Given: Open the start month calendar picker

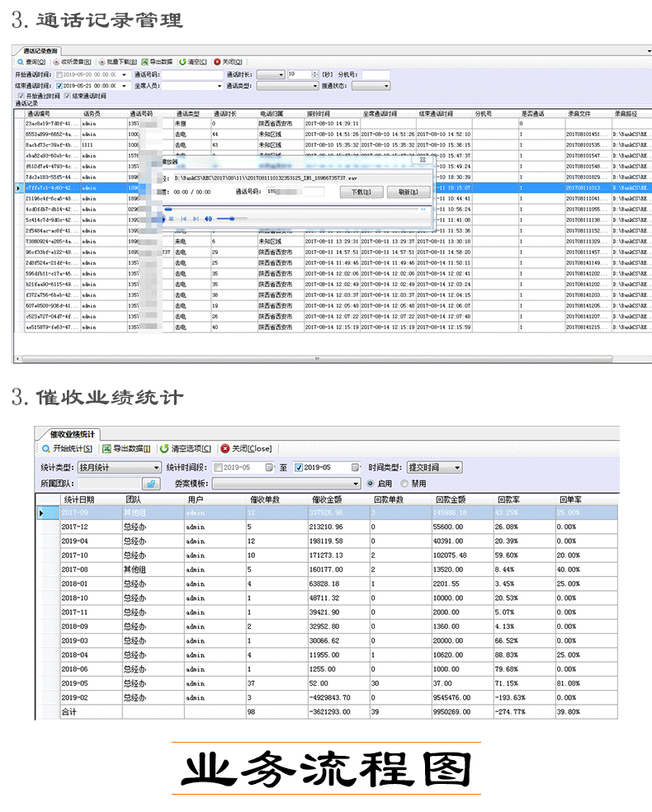Looking at the screenshot, I should pos(269,468).
